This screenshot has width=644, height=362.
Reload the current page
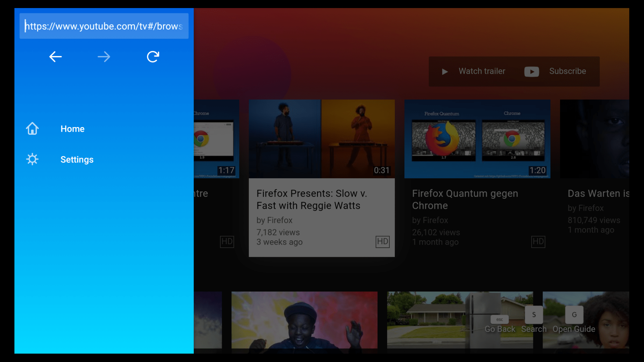(x=153, y=57)
